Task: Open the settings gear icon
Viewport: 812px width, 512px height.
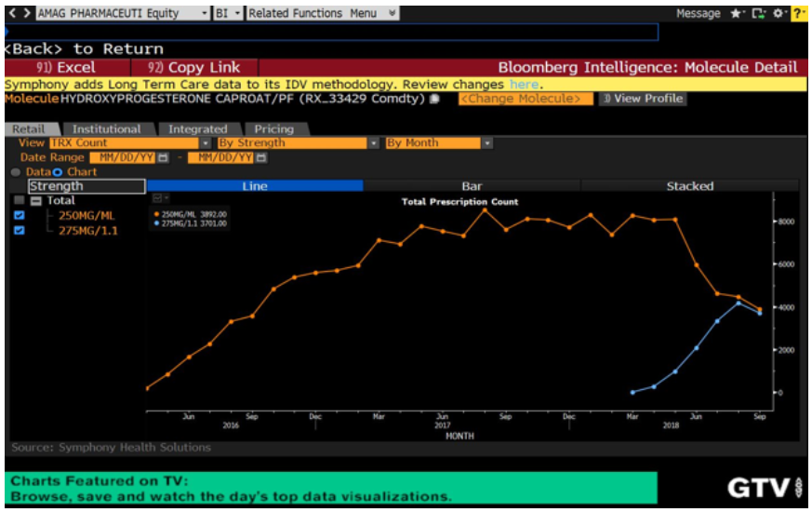Action: click(x=779, y=14)
